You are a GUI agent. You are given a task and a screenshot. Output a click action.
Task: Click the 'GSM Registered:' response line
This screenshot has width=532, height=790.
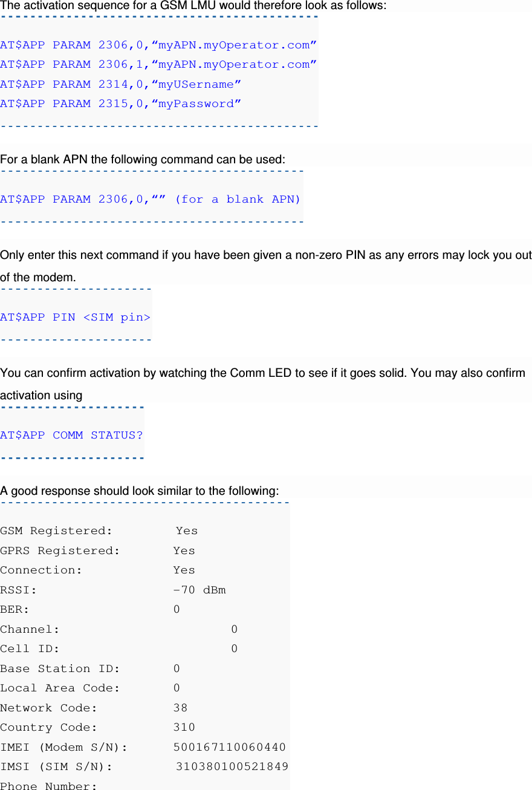click(x=99, y=530)
